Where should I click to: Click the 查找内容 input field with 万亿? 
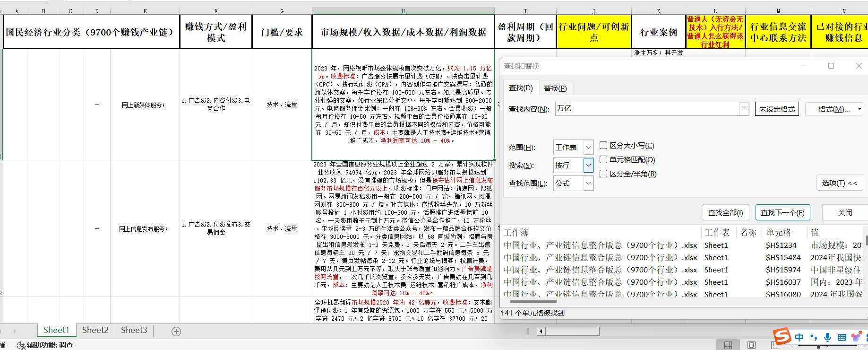(647, 109)
